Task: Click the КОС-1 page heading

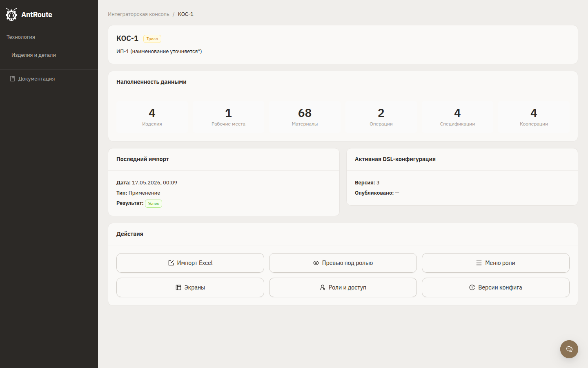Action: [127, 38]
